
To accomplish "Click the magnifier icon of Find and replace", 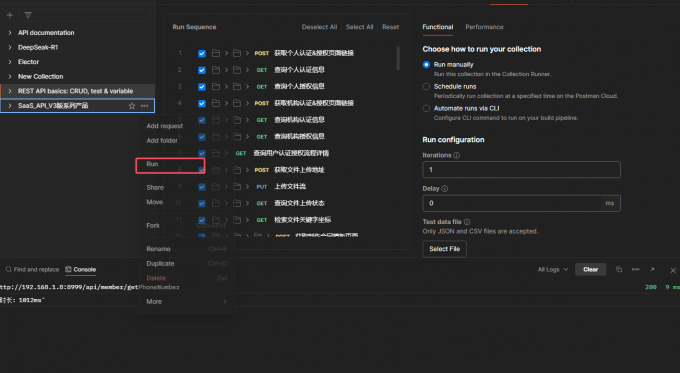I will point(8,269).
